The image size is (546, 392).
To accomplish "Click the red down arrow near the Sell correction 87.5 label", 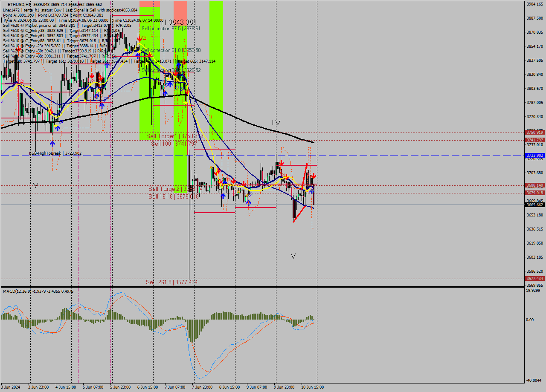I will click(140, 39).
